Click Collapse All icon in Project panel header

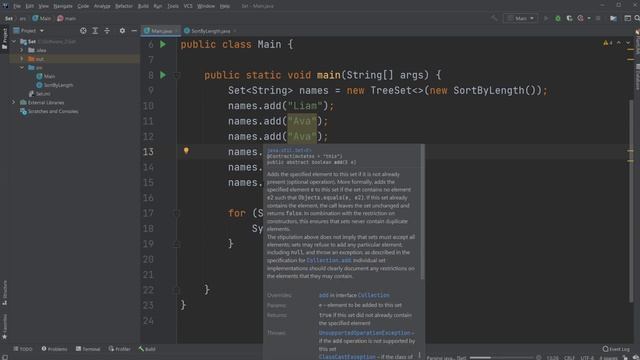(x=107, y=31)
